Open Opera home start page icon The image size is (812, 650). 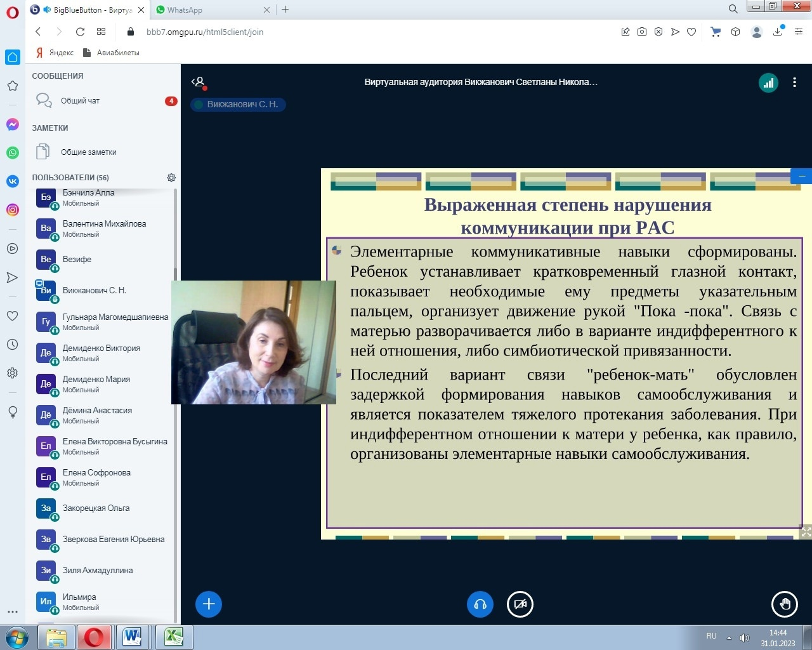(x=13, y=57)
